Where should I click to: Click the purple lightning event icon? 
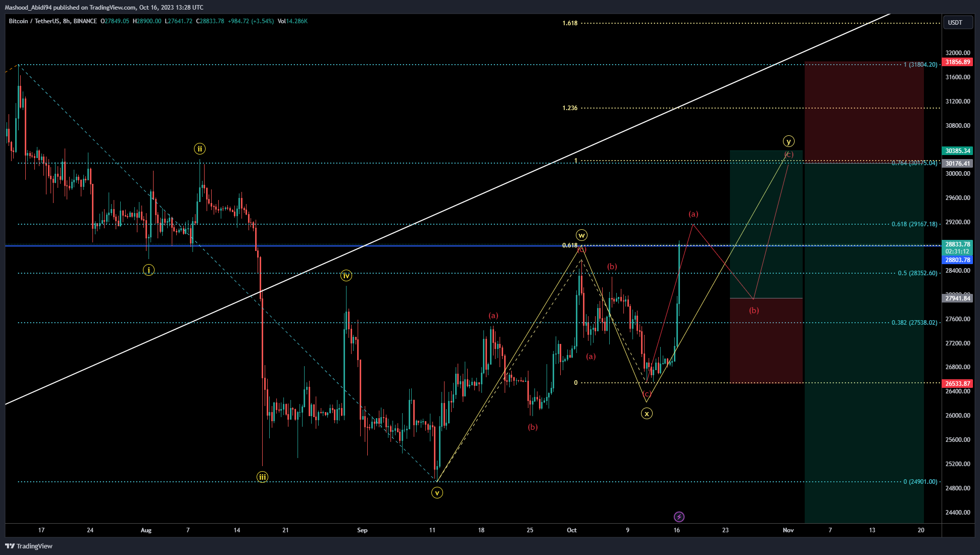coord(679,517)
